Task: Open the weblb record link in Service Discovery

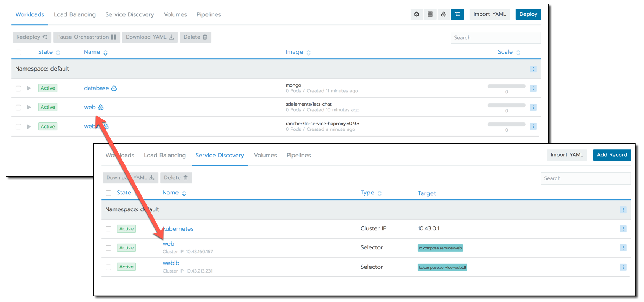Action: (171, 263)
